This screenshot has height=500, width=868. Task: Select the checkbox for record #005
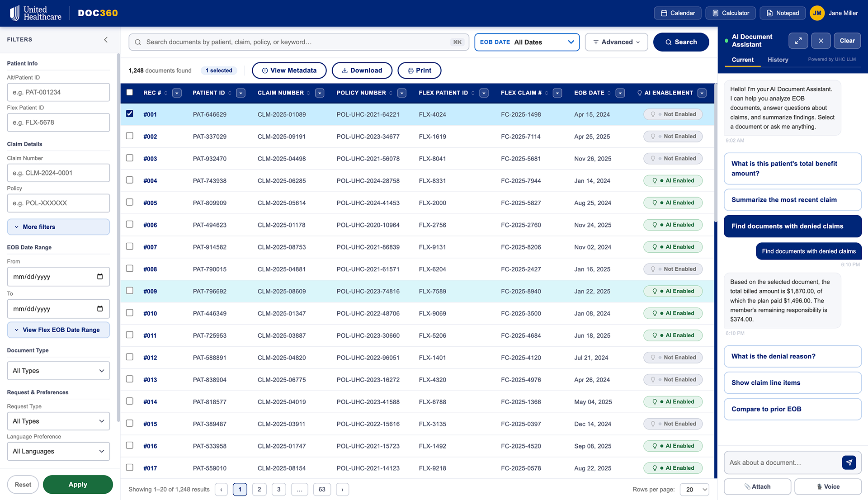click(x=130, y=202)
